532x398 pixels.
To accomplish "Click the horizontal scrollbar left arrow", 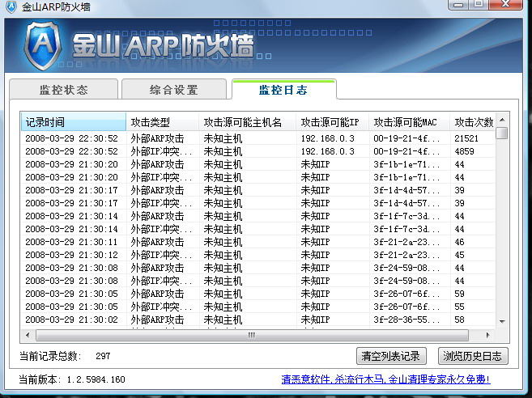I will point(28,335).
